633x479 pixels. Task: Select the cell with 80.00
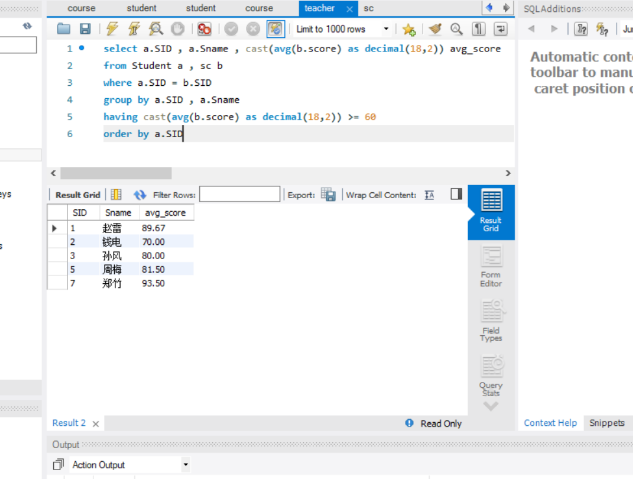click(166, 255)
